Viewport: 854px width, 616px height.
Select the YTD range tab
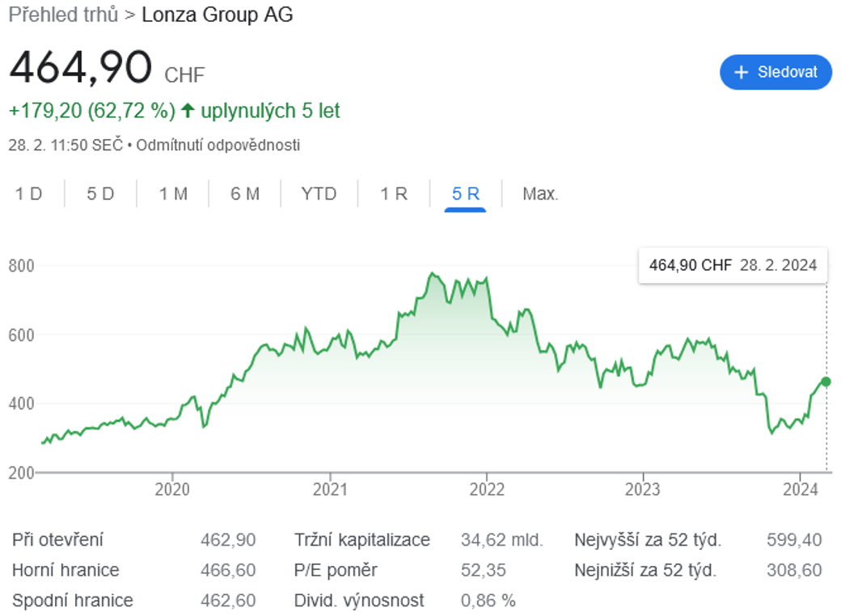tap(319, 194)
